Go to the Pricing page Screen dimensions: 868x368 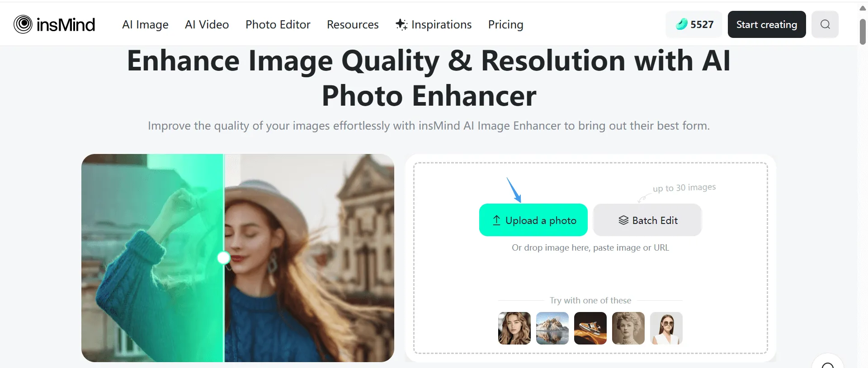pos(505,24)
